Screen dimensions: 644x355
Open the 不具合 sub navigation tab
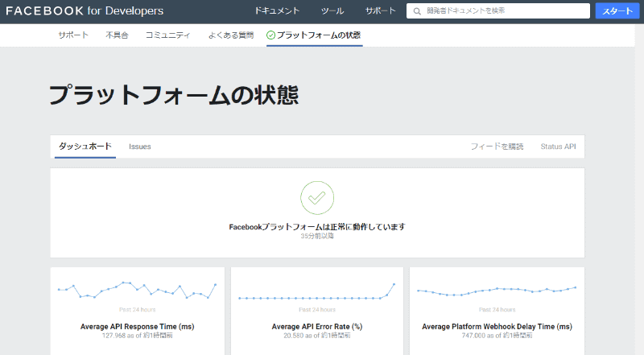[117, 35]
